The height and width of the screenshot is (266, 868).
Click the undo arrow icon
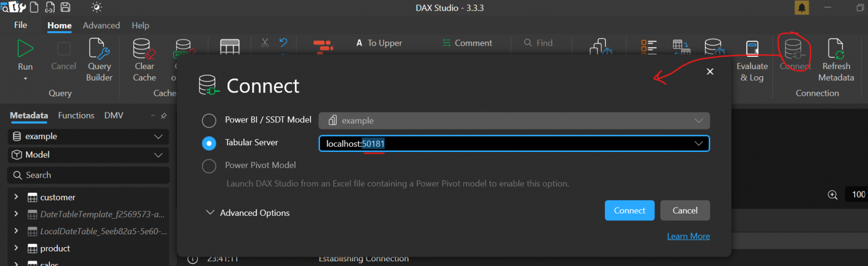[x=283, y=43]
